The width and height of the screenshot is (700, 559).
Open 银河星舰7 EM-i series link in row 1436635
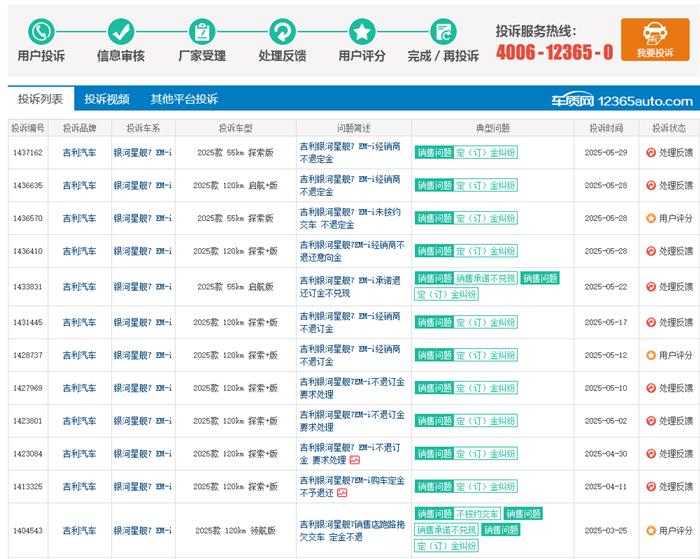click(x=142, y=185)
